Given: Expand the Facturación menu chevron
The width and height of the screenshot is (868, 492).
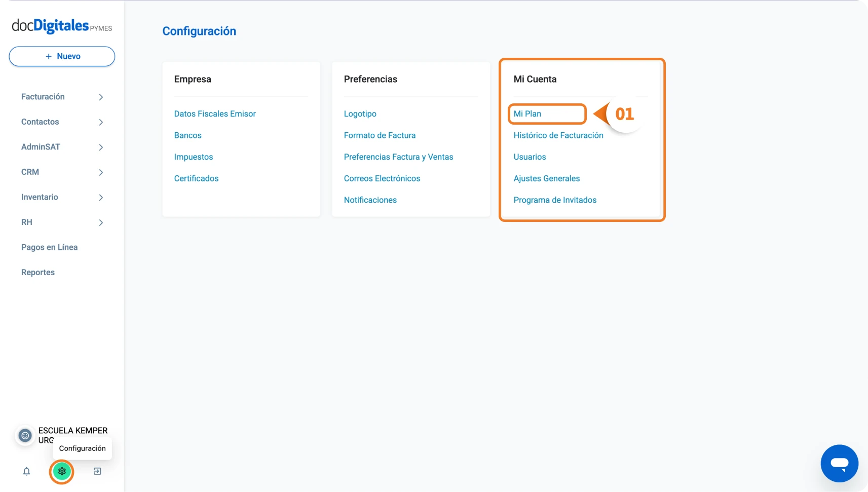Looking at the screenshot, I should point(101,97).
